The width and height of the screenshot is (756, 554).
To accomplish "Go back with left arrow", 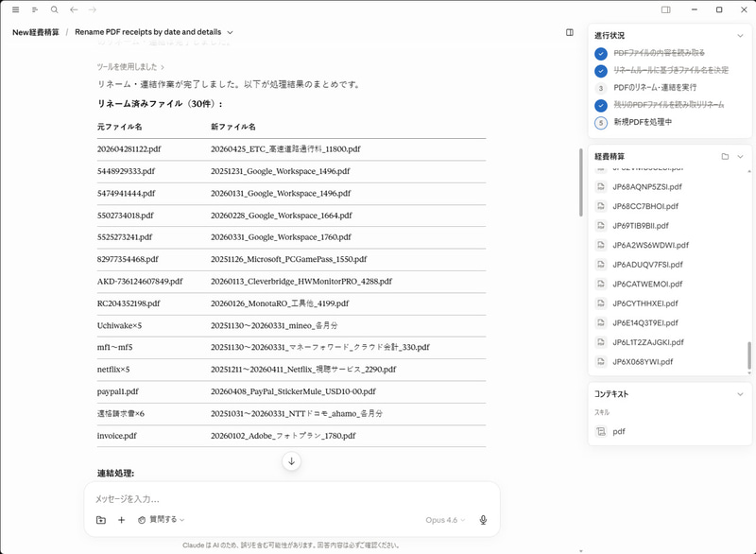I will tap(74, 9).
